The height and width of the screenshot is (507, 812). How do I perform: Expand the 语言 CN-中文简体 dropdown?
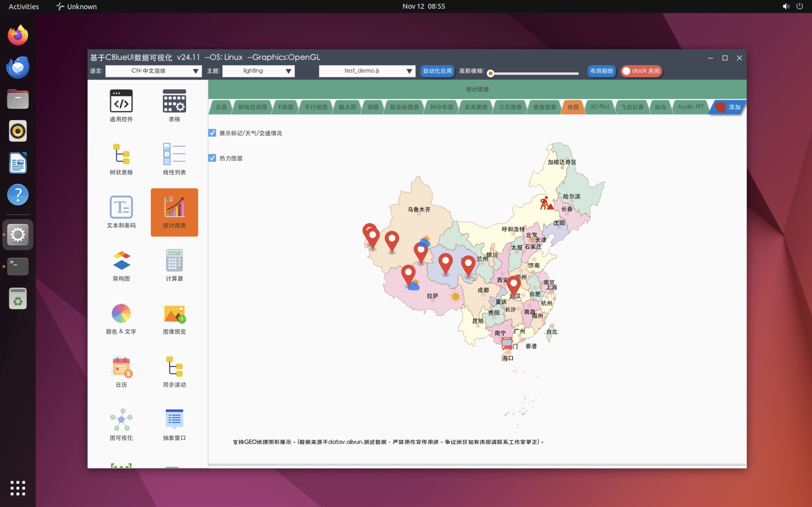(154, 71)
